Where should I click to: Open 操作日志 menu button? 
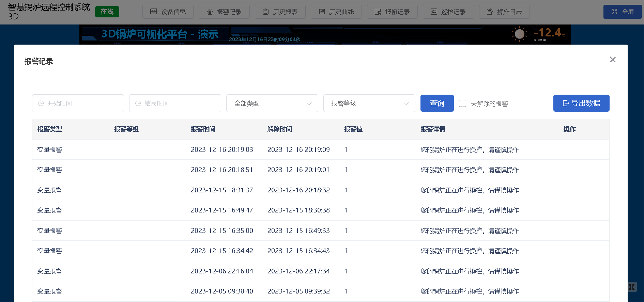pos(504,12)
